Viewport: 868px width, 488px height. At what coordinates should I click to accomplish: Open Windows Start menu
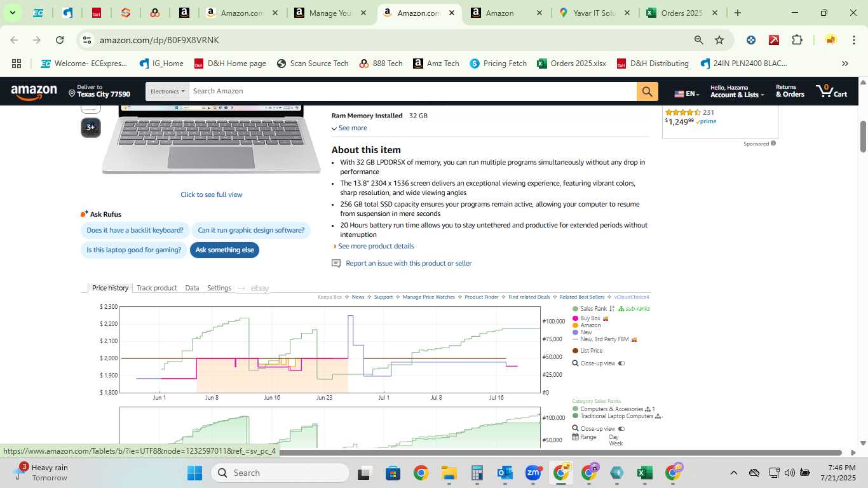click(194, 473)
